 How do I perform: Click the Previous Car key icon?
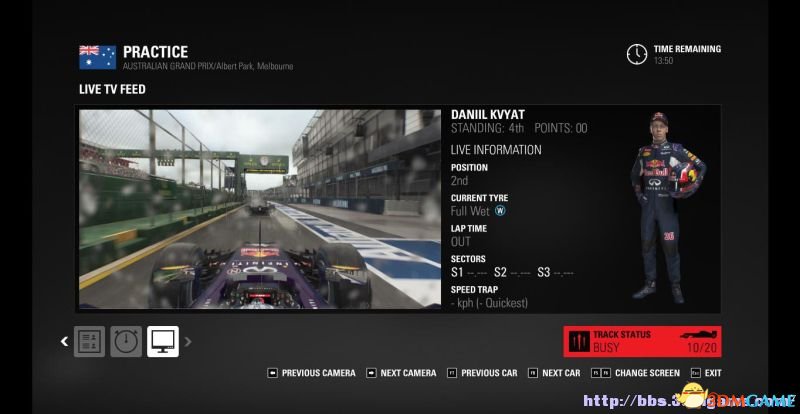coord(452,373)
